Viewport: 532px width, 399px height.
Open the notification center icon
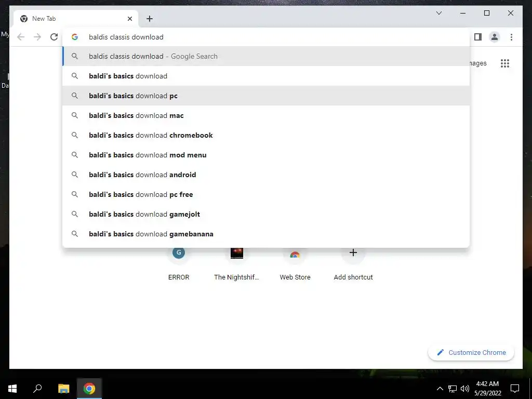515,389
